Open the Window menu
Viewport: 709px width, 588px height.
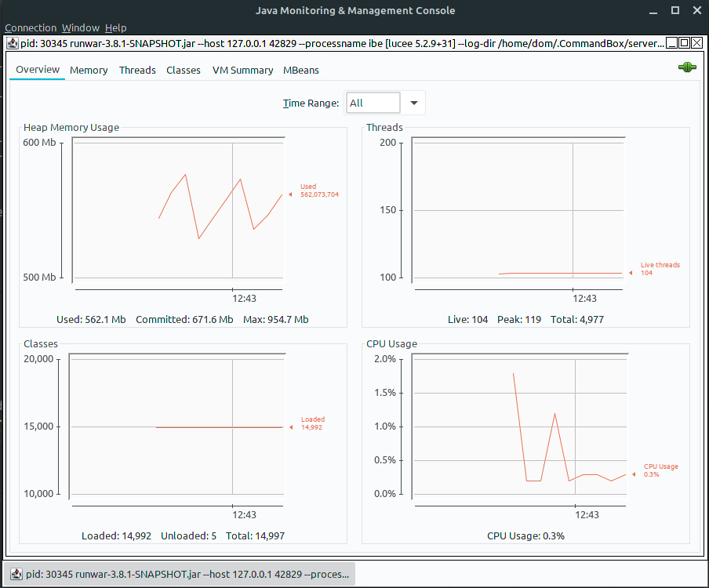pyautogui.click(x=81, y=28)
